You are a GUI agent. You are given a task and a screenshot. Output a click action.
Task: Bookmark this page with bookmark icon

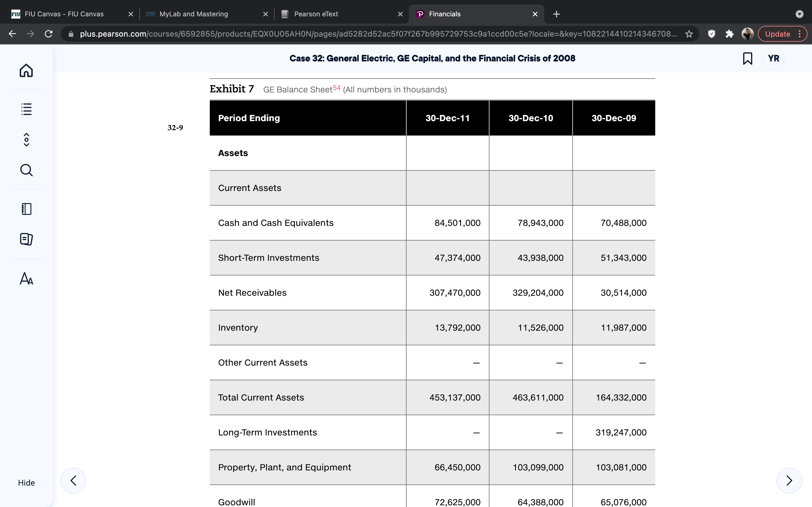[x=747, y=58]
